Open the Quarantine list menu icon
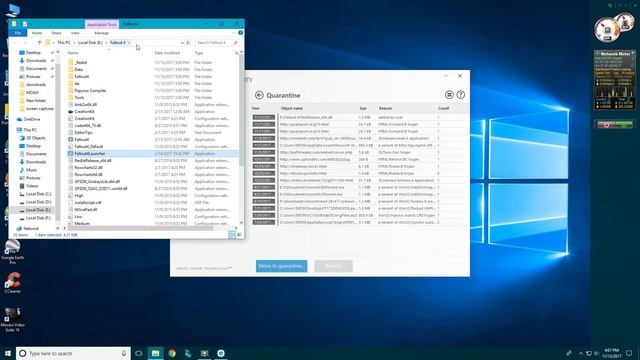Viewport: 640px width, 360px height. pos(449,95)
